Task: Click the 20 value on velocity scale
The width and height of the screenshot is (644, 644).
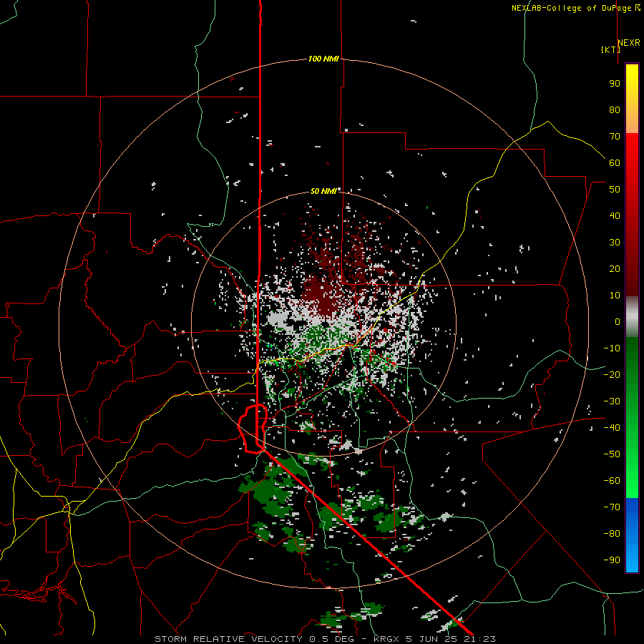Action: coord(615,268)
